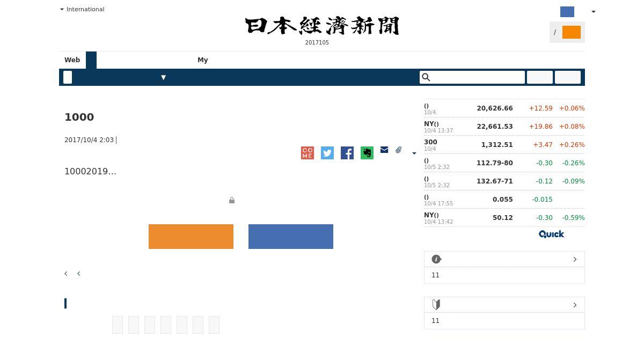Viewport: 644px width, 338px height.
Task: Click the large blue login button
Action: coord(291,237)
